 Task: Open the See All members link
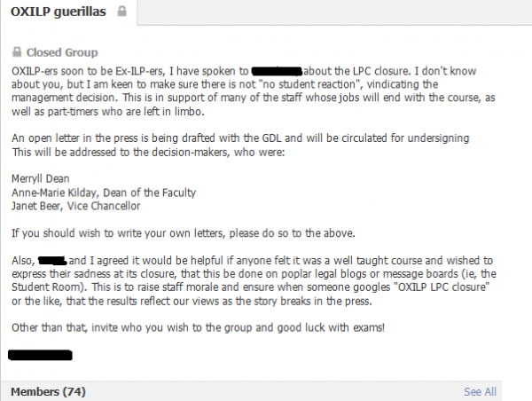click(x=480, y=391)
